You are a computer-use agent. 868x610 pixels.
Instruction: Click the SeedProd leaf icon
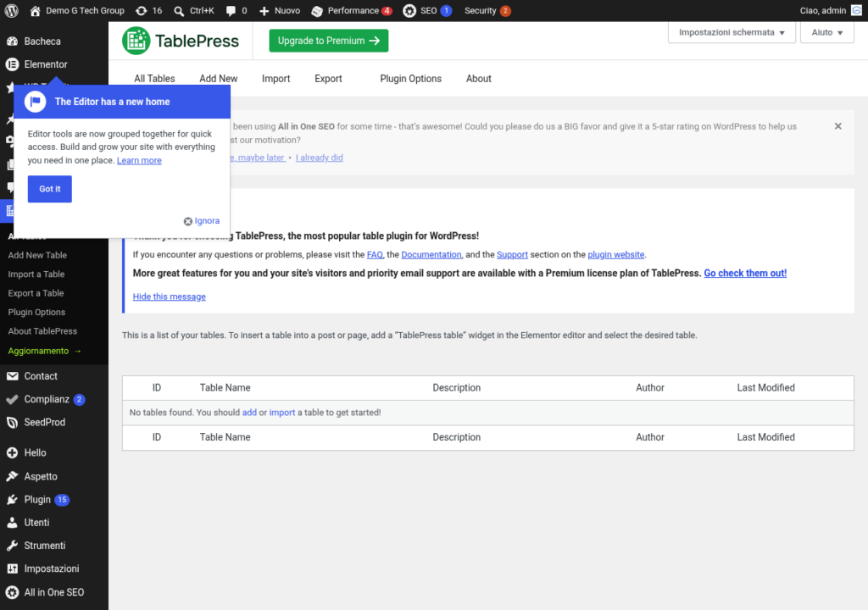pyautogui.click(x=12, y=423)
